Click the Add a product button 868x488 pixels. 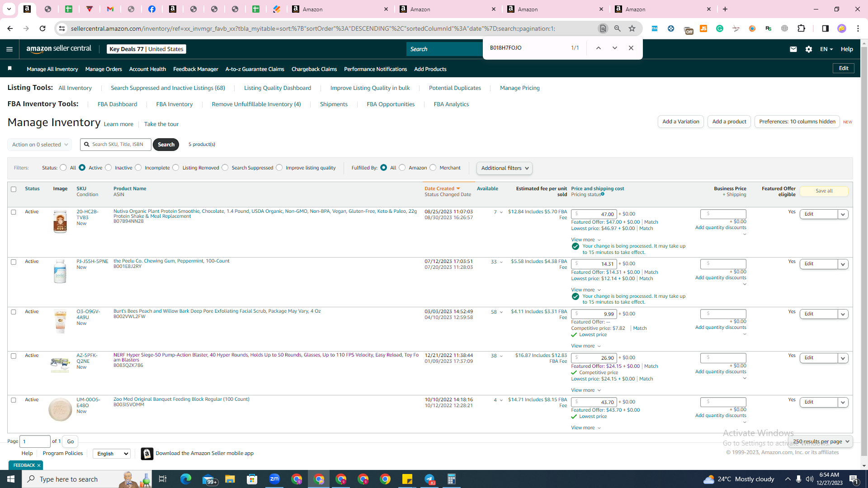point(729,122)
